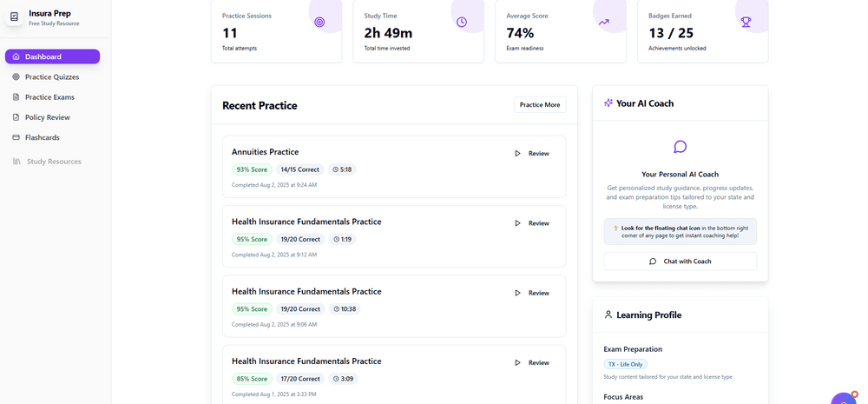Click the chat bubble icon above Personal AI Coach
This screenshot has width=868, height=404.
pyautogui.click(x=681, y=148)
